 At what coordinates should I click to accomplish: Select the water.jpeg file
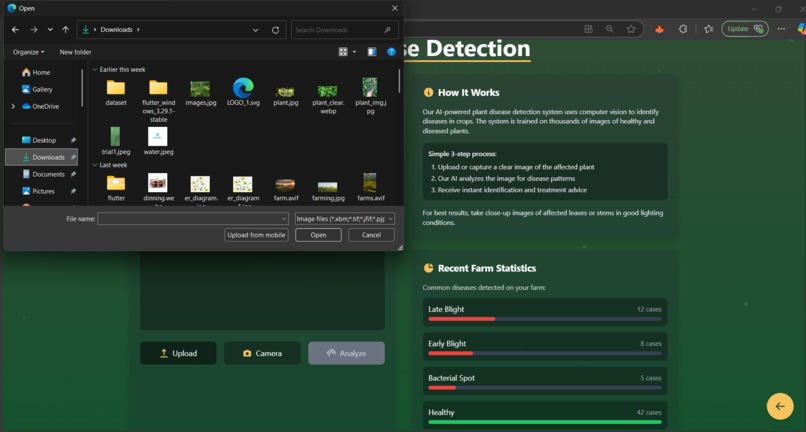[158, 141]
